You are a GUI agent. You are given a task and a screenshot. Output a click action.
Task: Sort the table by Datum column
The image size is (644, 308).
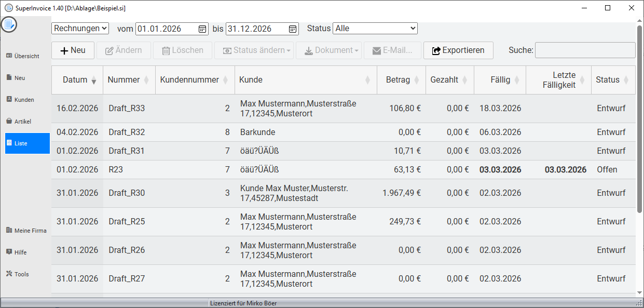click(77, 80)
